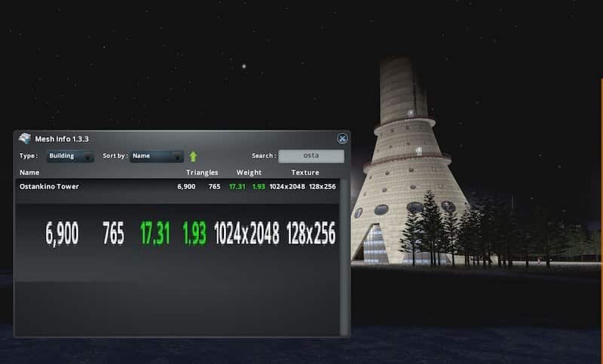Click the Mesh Info window icon
The width and height of the screenshot is (603, 364).
tap(25, 139)
